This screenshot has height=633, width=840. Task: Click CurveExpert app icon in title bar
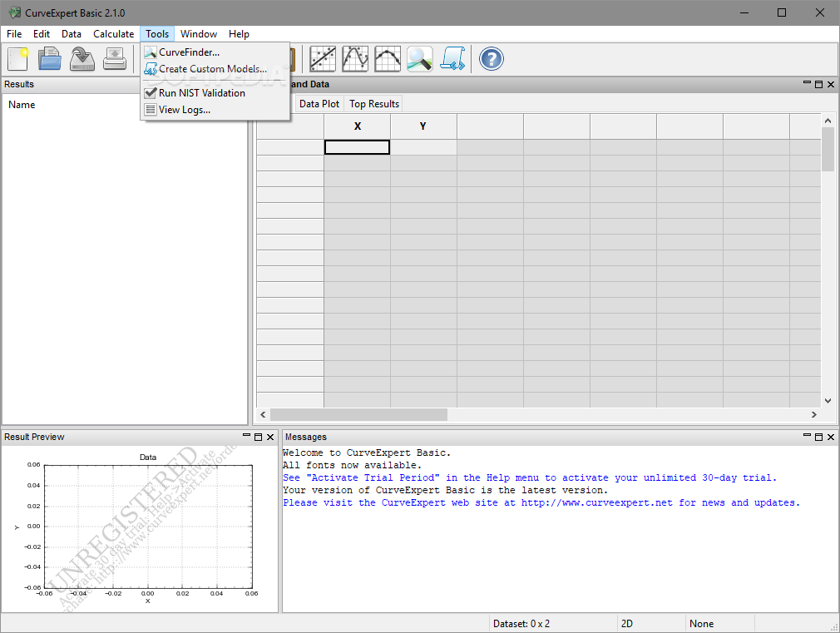(x=14, y=12)
